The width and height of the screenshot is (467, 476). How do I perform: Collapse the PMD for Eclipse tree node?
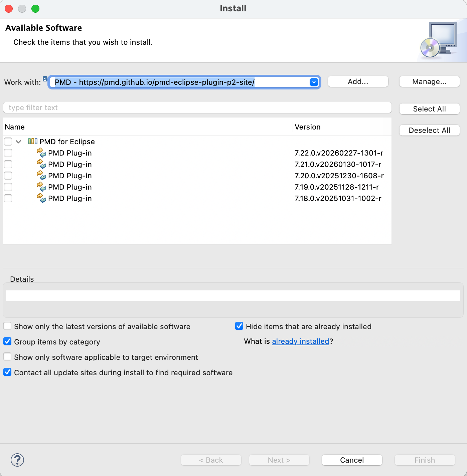click(x=19, y=142)
